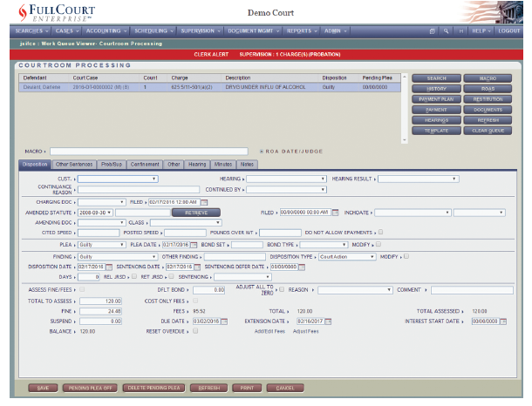
Task: Check Do Not Allow Epayments box
Action: click(380, 232)
